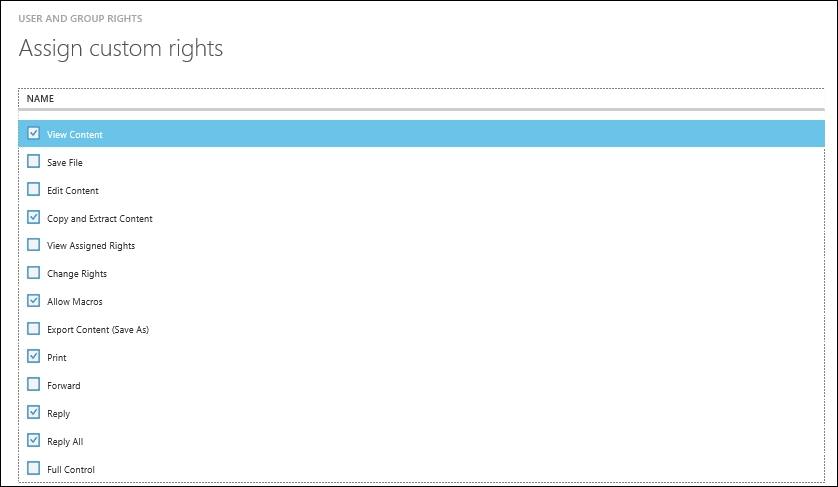838x487 pixels.
Task: Click the Allow Macros label
Action: click(x=75, y=302)
